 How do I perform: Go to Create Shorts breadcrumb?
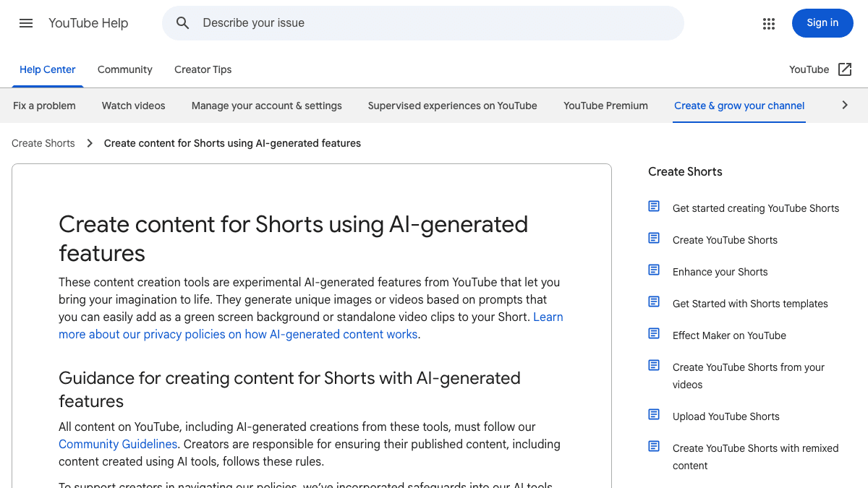coord(43,143)
